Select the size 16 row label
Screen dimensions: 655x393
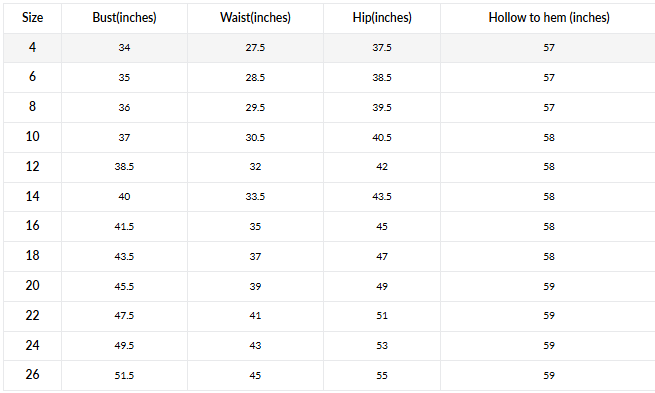click(33, 226)
